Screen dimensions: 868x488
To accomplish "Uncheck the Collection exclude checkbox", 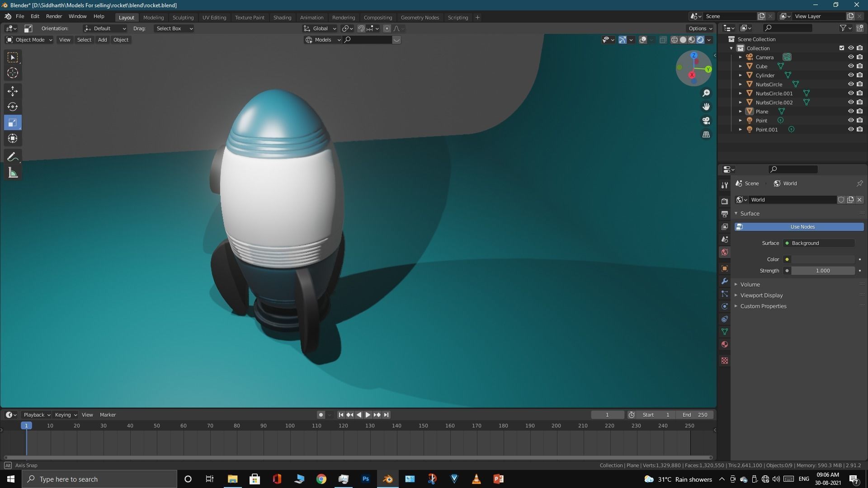I will (x=841, y=48).
